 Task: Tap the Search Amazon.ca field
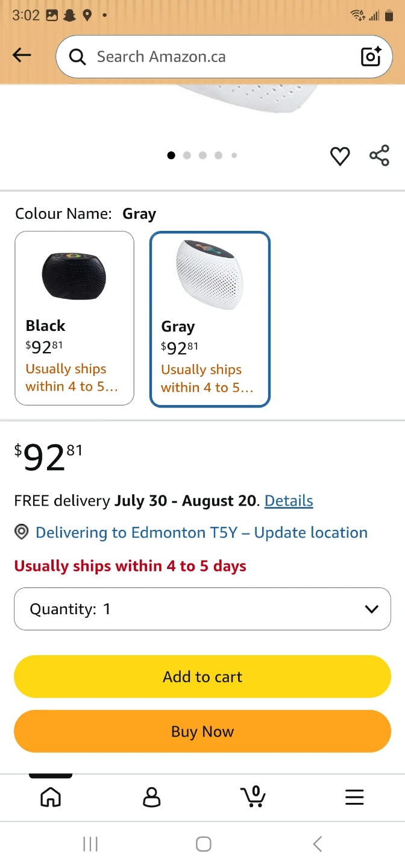224,57
